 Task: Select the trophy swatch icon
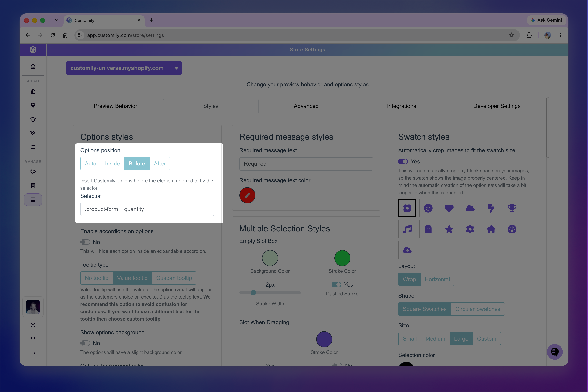tap(512, 208)
